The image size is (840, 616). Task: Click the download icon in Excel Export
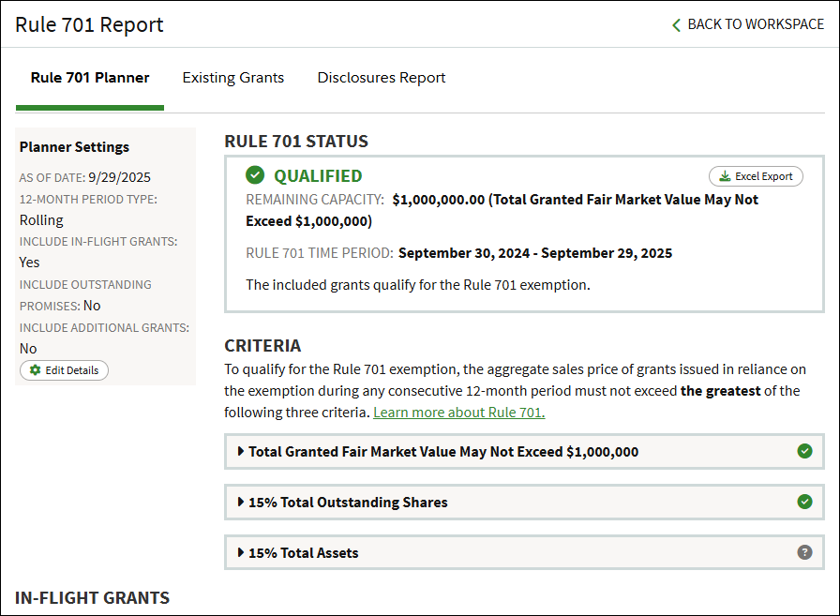(725, 176)
